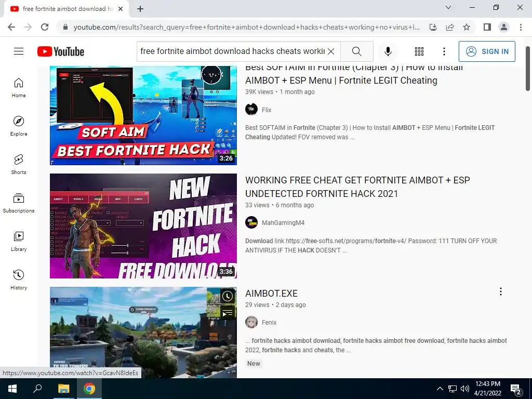
Task: Open the NEW FORTNITE HACK thumbnail
Action: click(x=143, y=226)
